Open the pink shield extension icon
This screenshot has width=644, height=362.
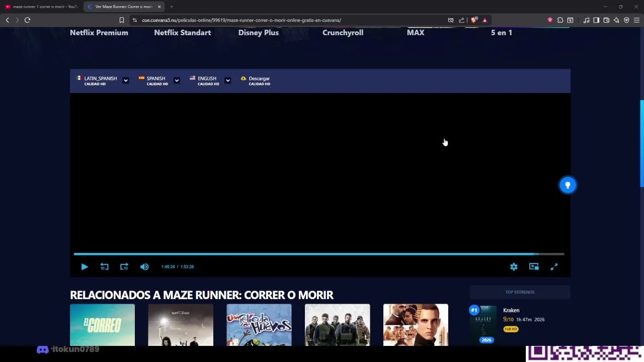pos(550,20)
